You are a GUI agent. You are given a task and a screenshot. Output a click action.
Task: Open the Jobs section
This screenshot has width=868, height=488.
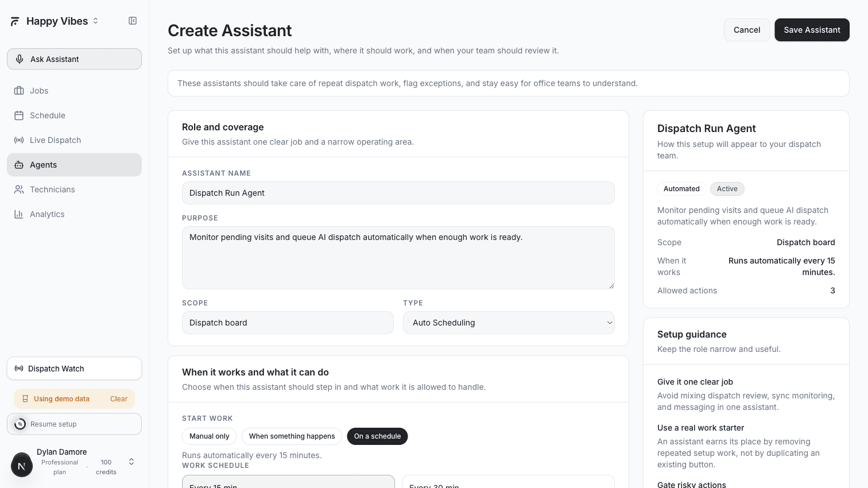(x=38, y=90)
